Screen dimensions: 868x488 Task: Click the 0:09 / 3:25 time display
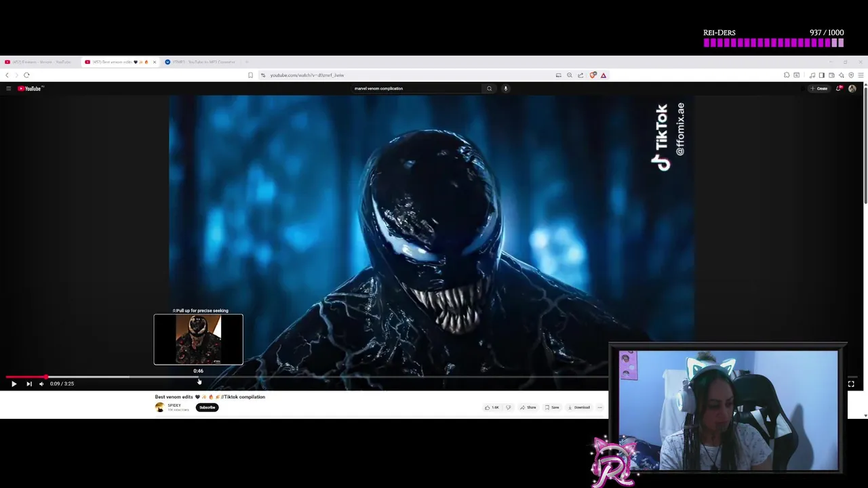[x=62, y=384]
